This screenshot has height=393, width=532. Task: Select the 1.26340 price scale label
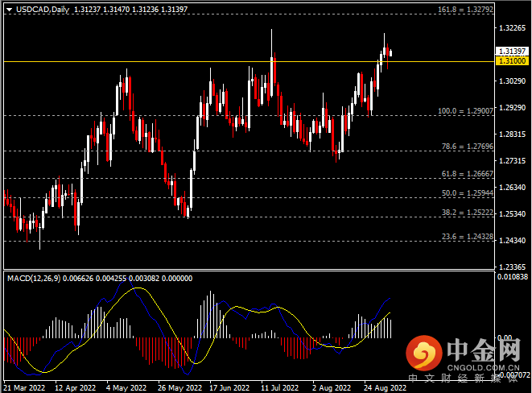click(513, 188)
